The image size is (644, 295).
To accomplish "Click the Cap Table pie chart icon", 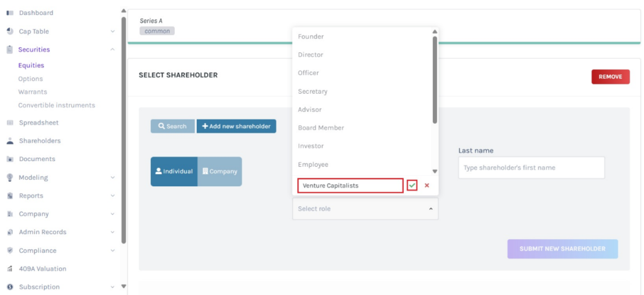I will [10, 31].
